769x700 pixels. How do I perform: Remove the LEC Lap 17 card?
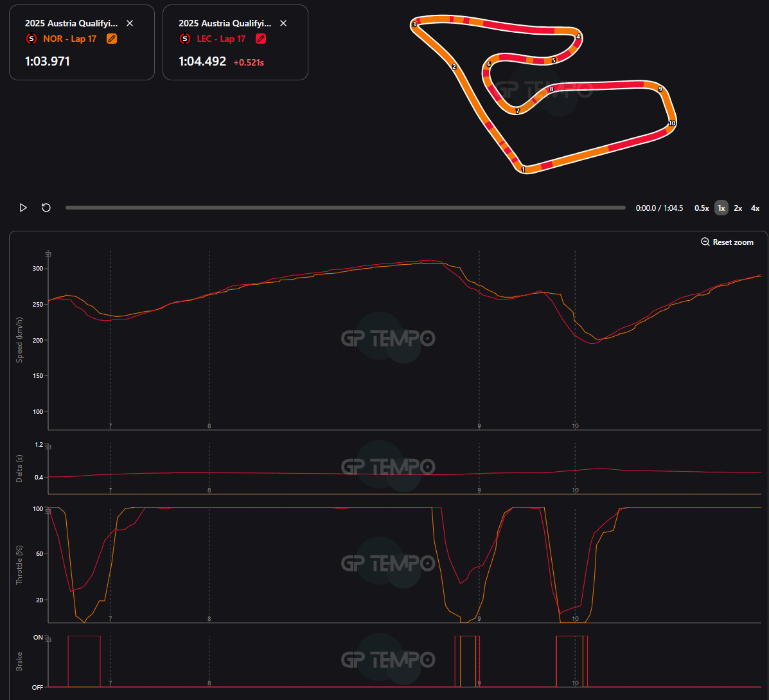283,23
